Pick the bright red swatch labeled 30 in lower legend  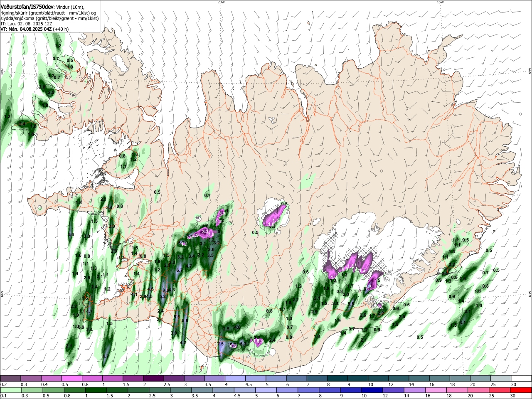(x=521, y=391)
